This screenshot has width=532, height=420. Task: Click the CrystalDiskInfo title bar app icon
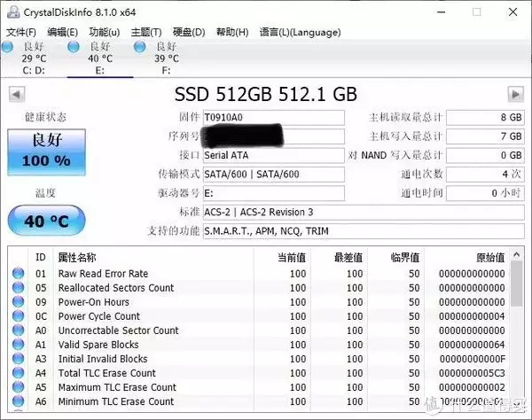click(13, 12)
